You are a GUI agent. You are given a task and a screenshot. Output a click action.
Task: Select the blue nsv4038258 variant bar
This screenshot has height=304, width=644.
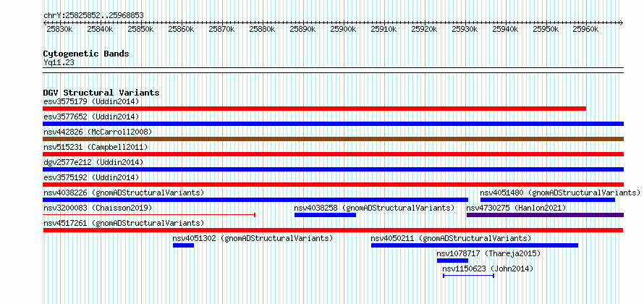(326, 215)
